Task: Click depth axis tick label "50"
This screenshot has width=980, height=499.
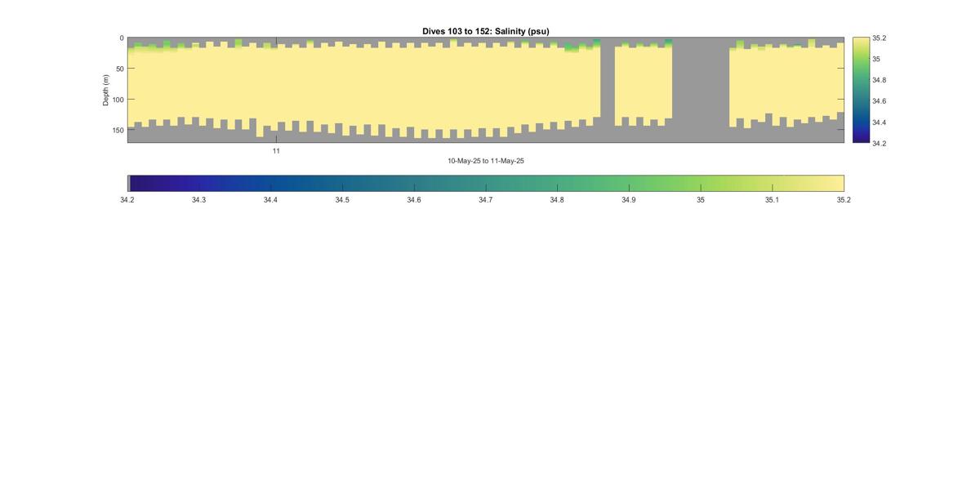Action: pos(120,69)
